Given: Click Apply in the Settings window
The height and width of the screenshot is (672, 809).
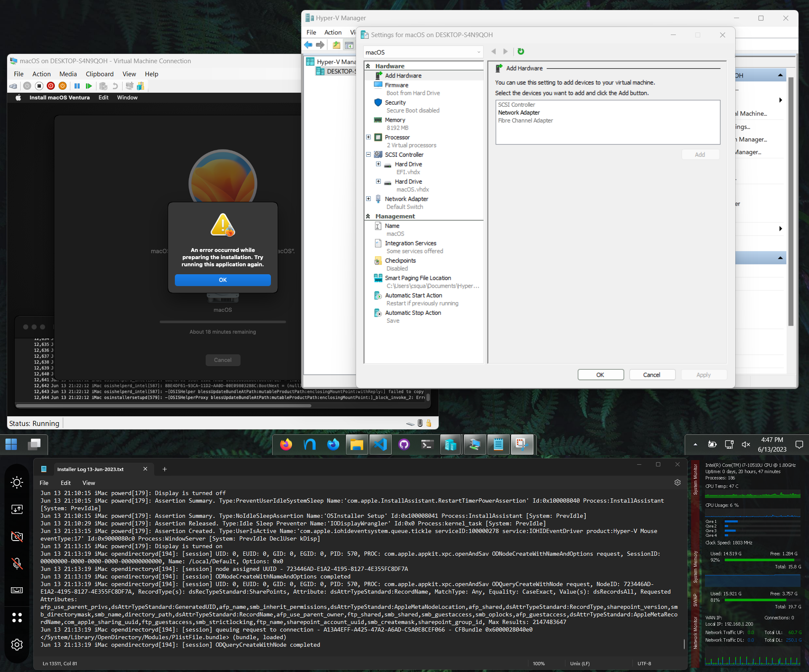Looking at the screenshot, I should [x=703, y=375].
